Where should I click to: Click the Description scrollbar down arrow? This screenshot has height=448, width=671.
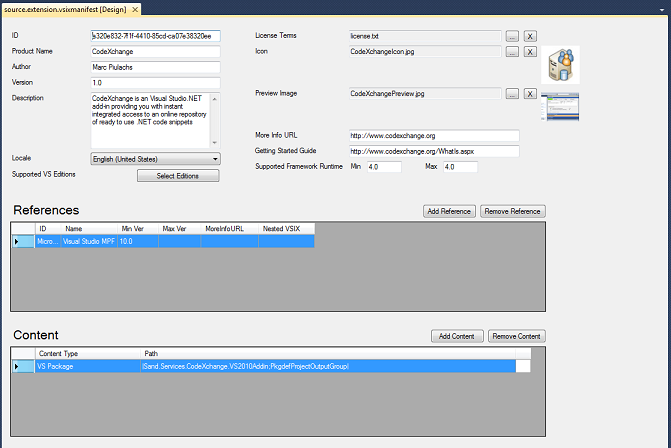[215, 142]
